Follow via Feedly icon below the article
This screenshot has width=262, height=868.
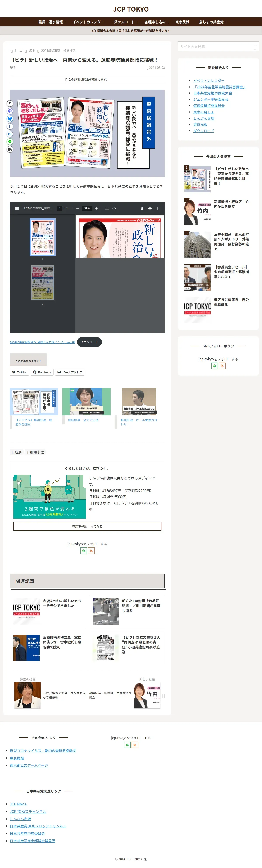[83, 551]
